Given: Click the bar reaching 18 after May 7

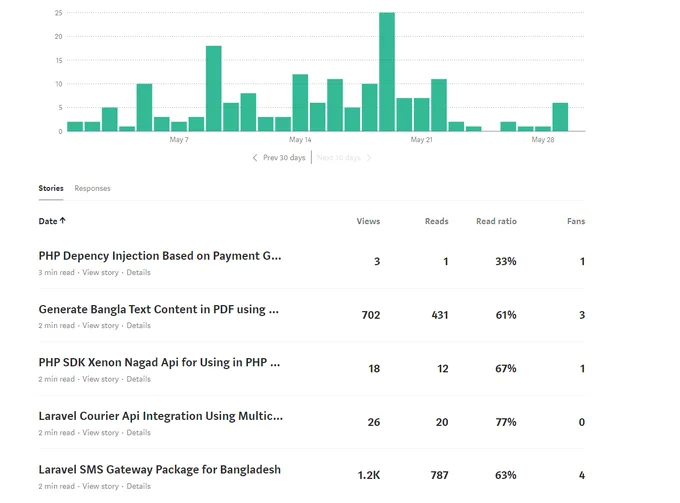Looking at the screenshot, I should tap(213, 88).
